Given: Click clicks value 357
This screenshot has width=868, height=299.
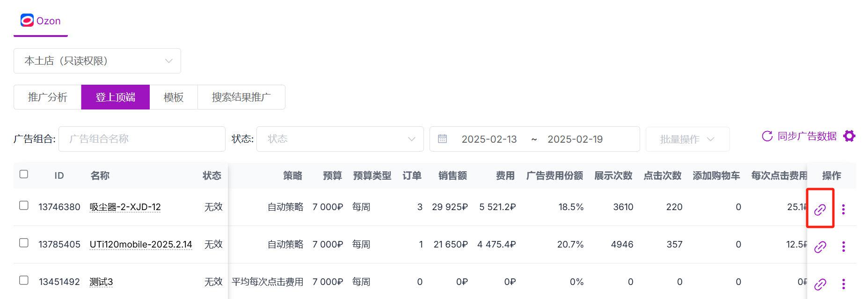Looking at the screenshot, I should click(674, 244).
